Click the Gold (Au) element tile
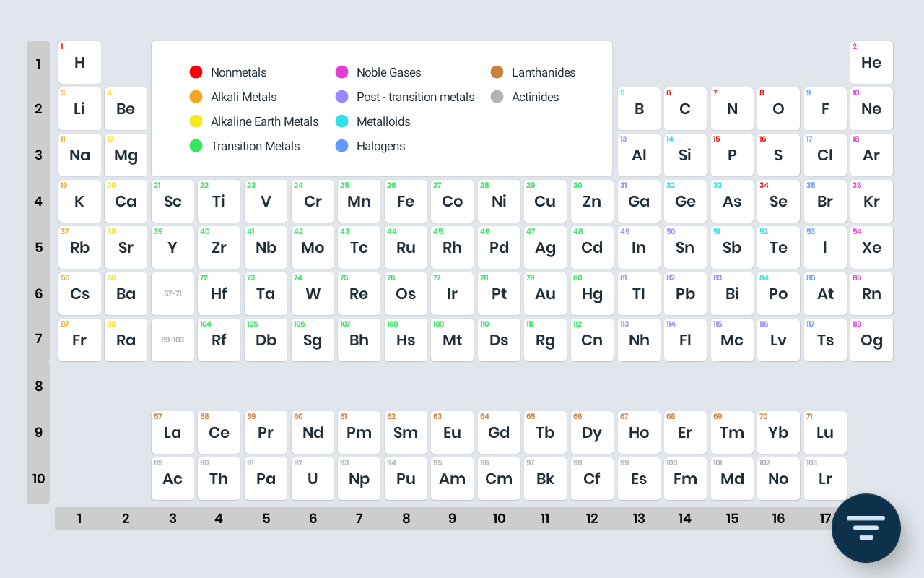The width and height of the screenshot is (924, 578). (545, 294)
